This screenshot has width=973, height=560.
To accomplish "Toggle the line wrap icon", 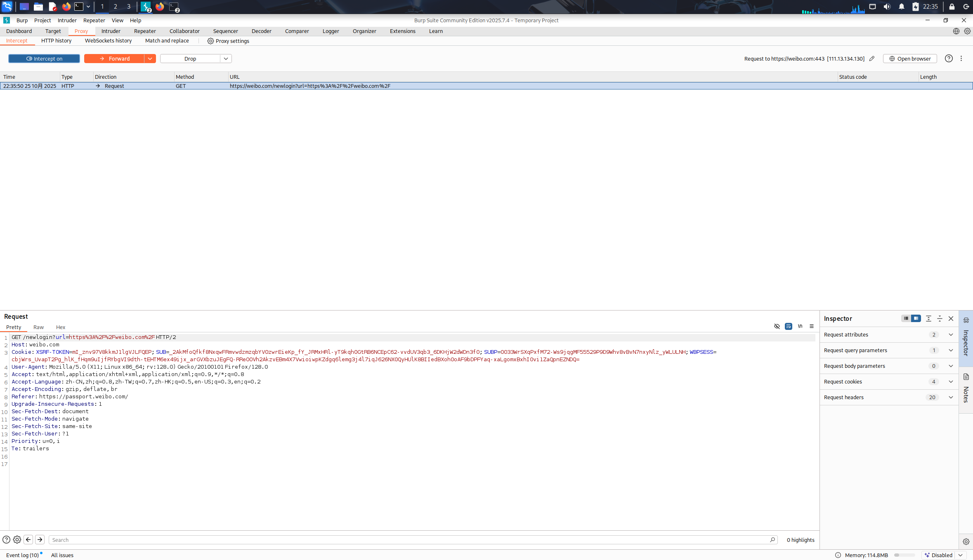I will (788, 326).
